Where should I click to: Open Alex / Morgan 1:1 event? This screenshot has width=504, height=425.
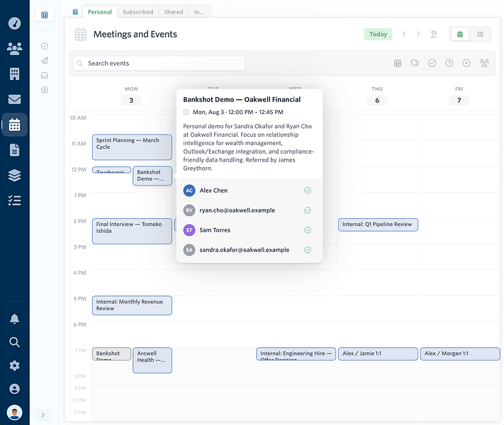460,353
